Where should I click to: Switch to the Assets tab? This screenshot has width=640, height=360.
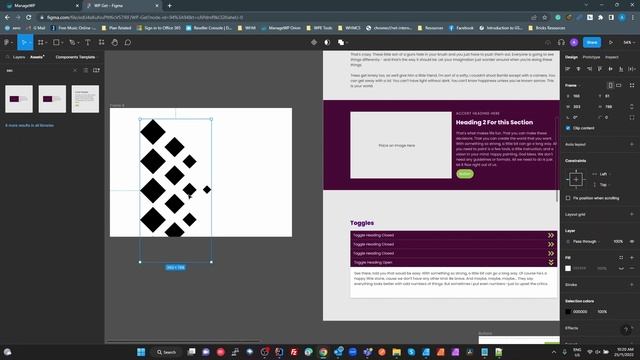coord(37,57)
